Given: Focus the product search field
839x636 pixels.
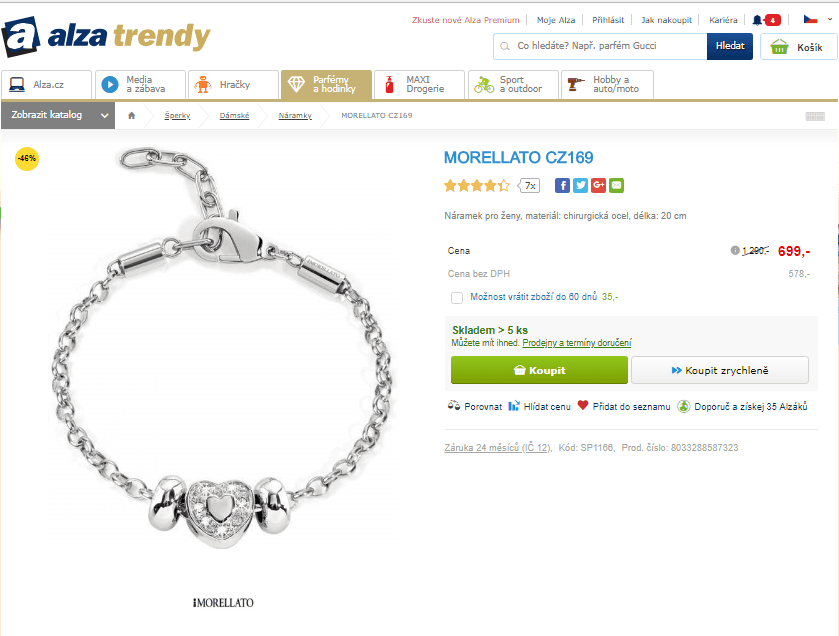Looking at the screenshot, I should pyautogui.click(x=600, y=47).
